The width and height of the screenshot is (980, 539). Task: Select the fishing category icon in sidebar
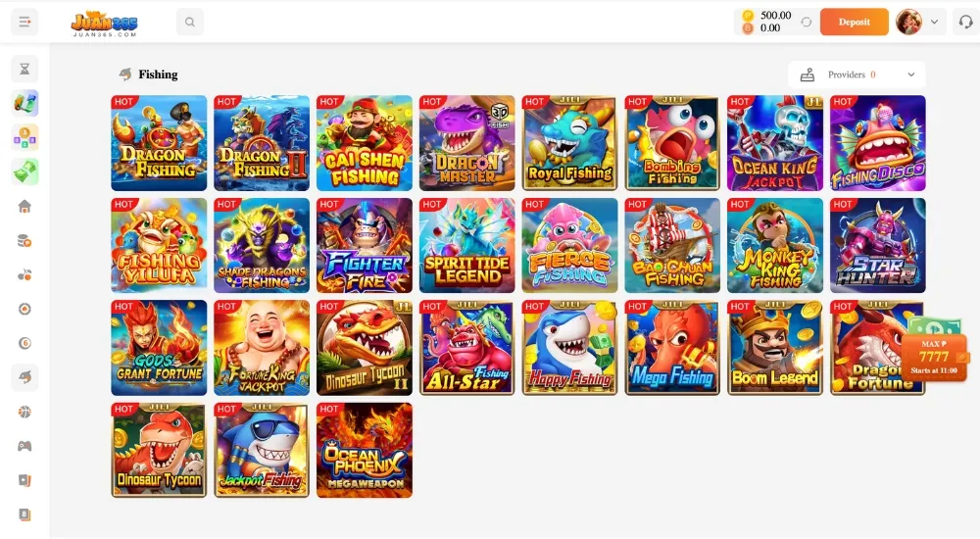point(24,377)
